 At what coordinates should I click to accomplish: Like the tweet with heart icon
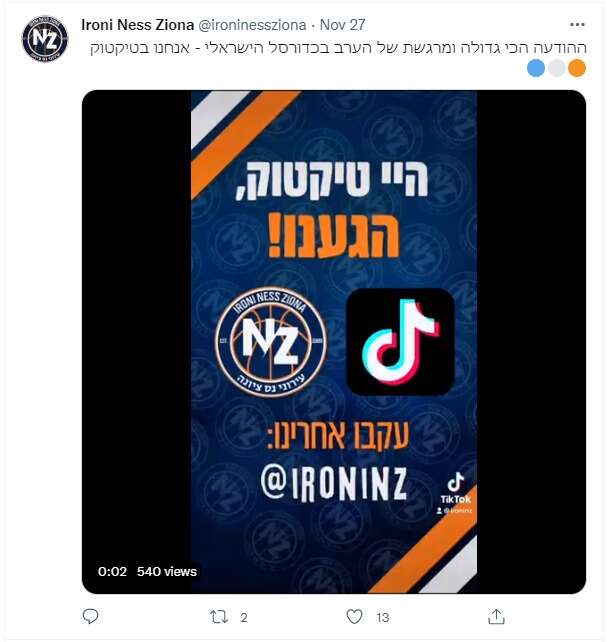(x=354, y=616)
